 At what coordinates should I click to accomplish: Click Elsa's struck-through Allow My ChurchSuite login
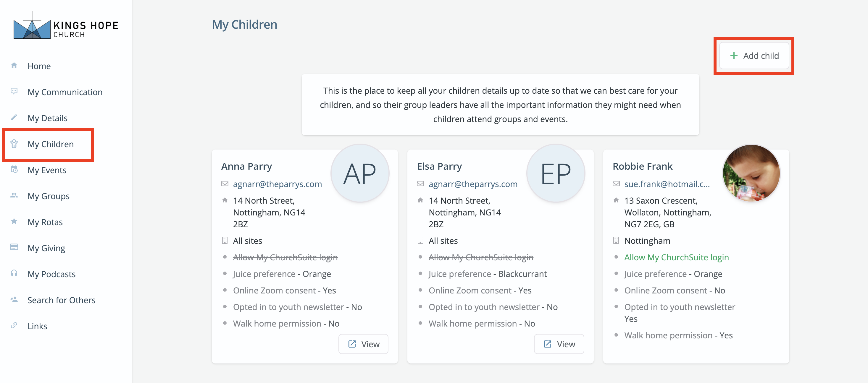coord(481,257)
